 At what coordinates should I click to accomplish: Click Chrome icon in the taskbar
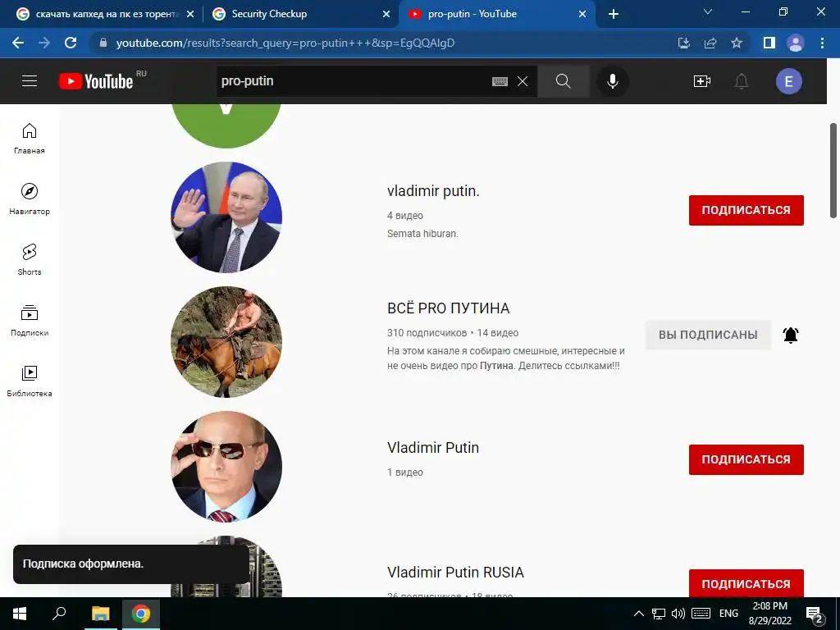141,614
